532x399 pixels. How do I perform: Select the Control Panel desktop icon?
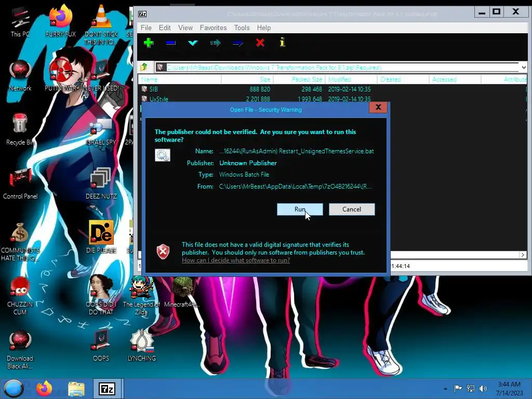coord(20,184)
